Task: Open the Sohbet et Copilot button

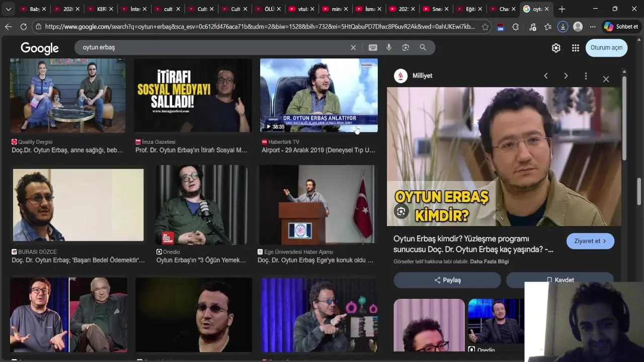Action: point(621,27)
